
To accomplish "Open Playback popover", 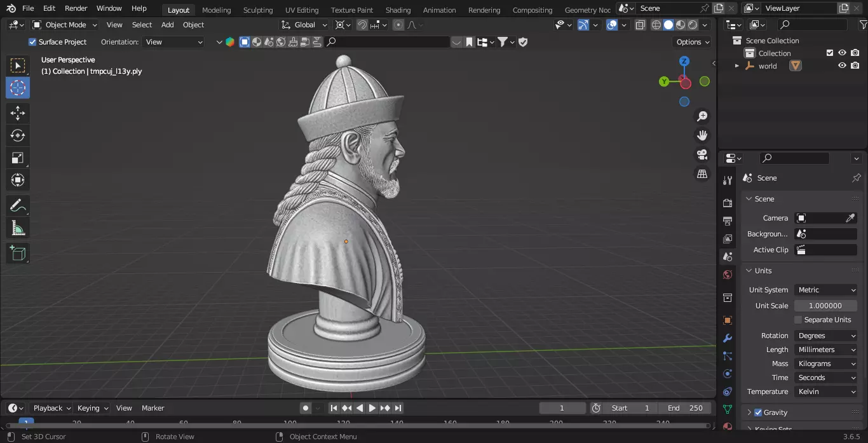I will tap(51, 408).
